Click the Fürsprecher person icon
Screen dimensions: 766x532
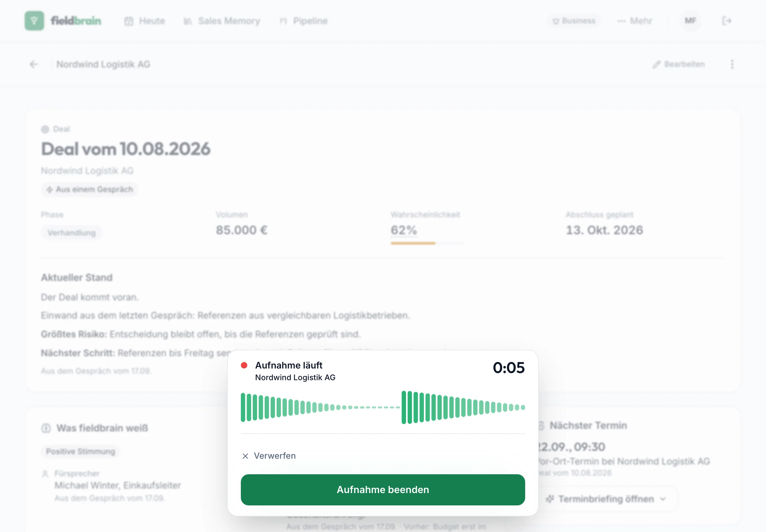click(45, 474)
